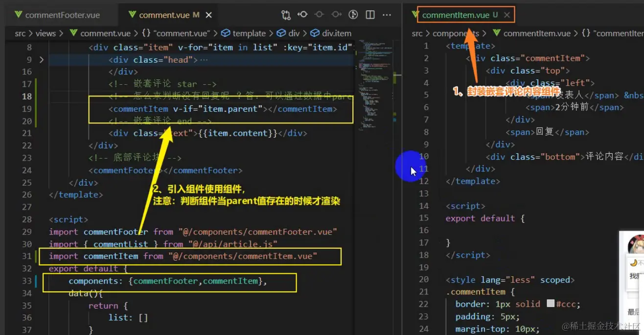Click "export default {" on line 15 at right

485,218
